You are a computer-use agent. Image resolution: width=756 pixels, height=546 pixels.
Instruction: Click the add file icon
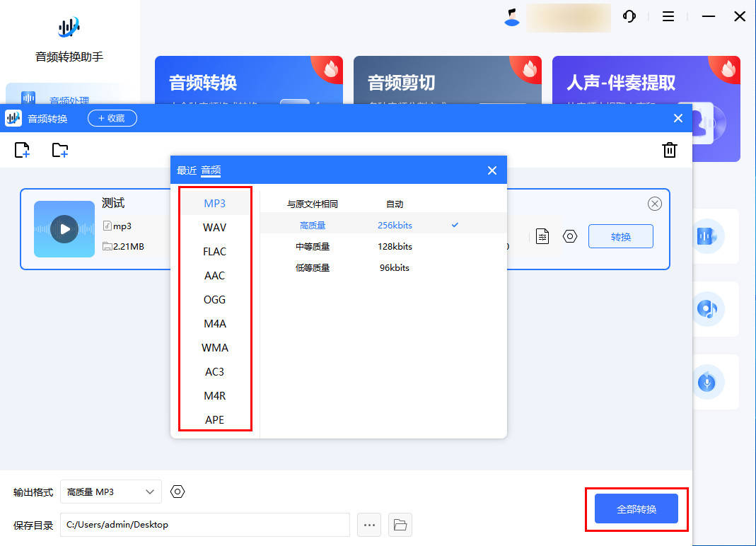(x=23, y=150)
